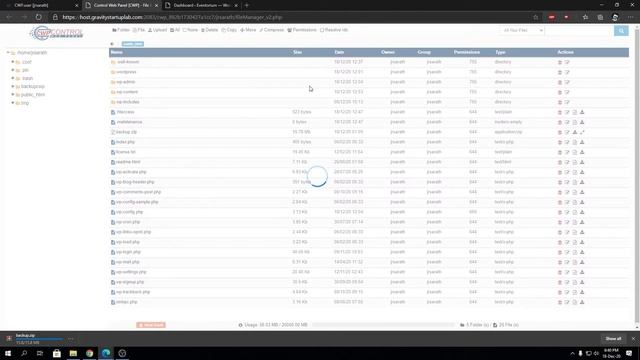This screenshot has width=640, height=360.
Task: Sort the list by the Size column header
Action: click(x=298, y=52)
